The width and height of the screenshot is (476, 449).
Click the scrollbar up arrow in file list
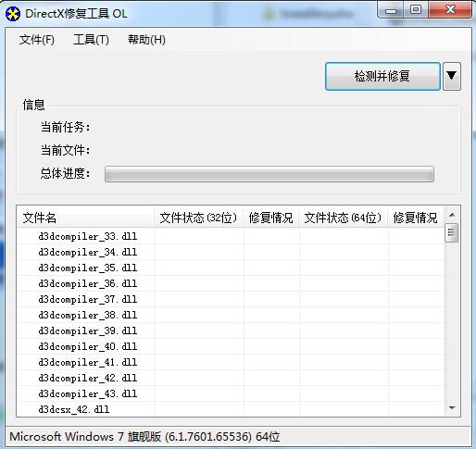click(x=452, y=215)
